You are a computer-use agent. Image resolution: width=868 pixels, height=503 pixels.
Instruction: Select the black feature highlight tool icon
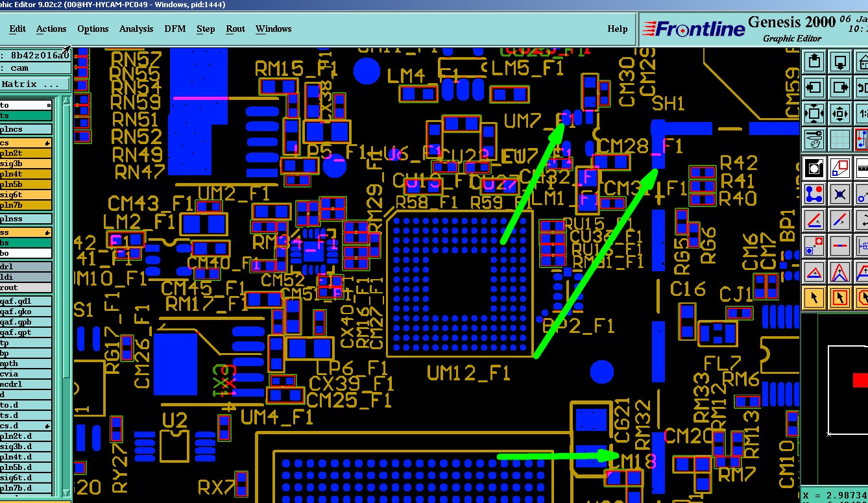(x=814, y=168)
